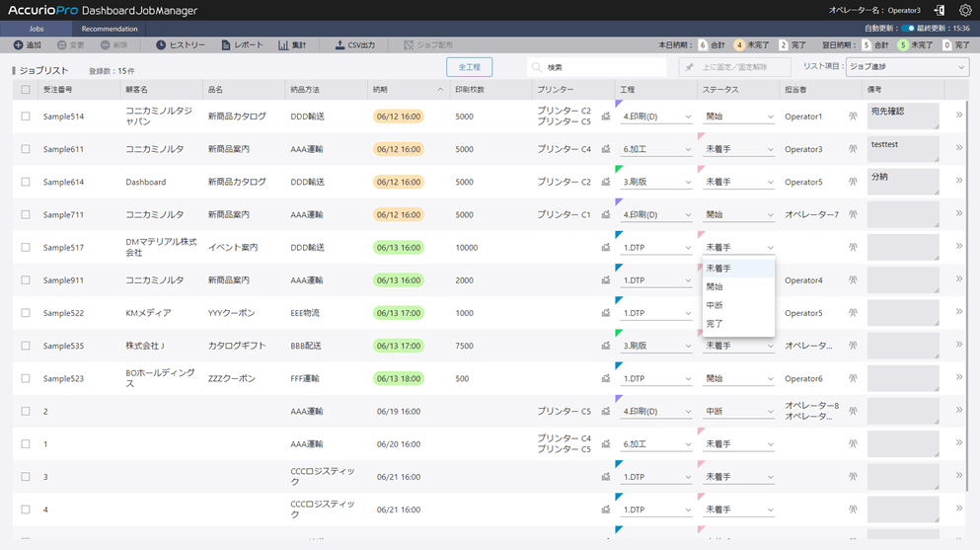
Task: Click the pin icon on 上に固定 button
Action: pos(690,67)
